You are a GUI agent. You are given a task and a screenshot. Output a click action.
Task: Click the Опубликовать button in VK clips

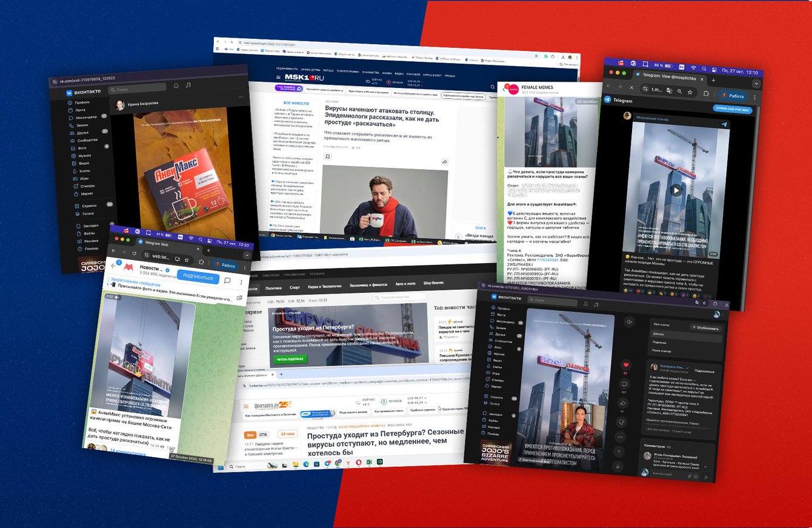click(x=705, y=327)
